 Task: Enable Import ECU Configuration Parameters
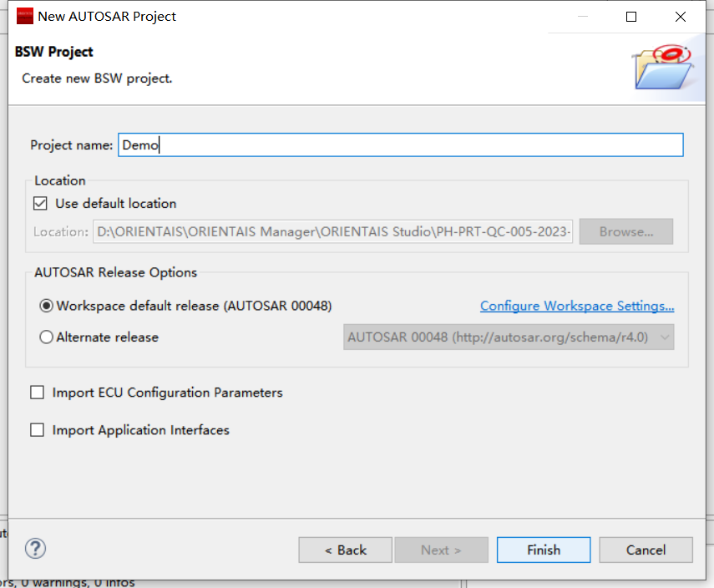pyautogui.click(x=37, y=393)
